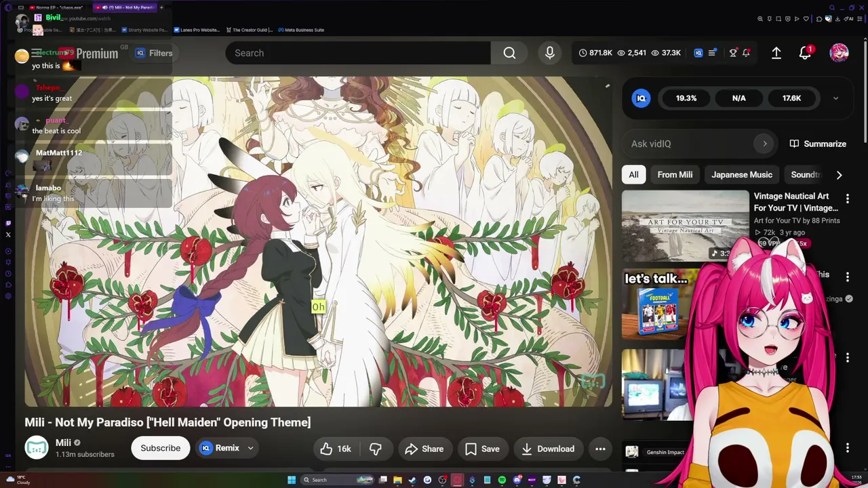The image size is (868, 488).
Task: Open the Vintage Nautical Art video thumbnail
Action: click(685, 226)
